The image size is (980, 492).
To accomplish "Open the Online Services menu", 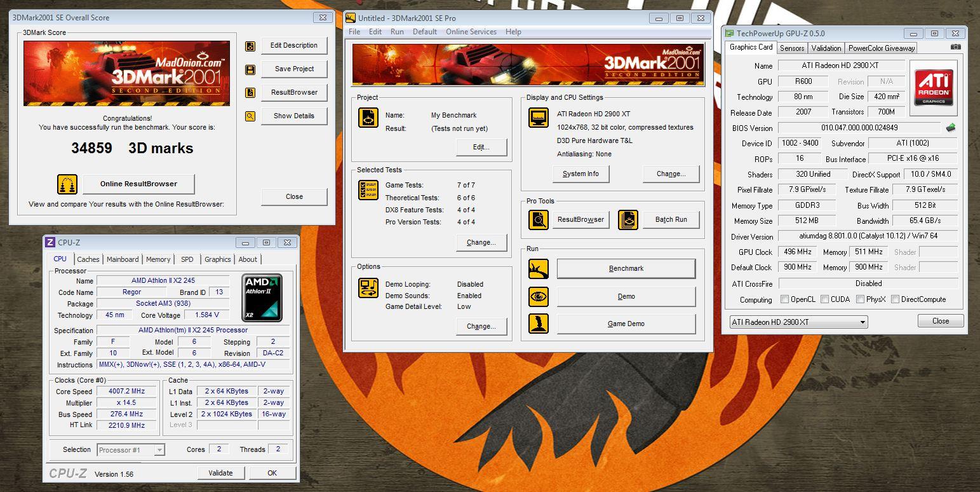I will point(471,32).
